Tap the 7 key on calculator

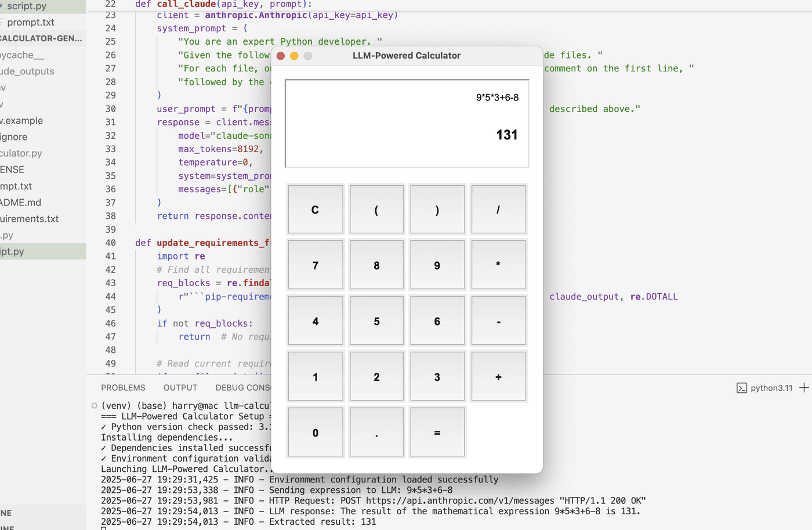316,265
